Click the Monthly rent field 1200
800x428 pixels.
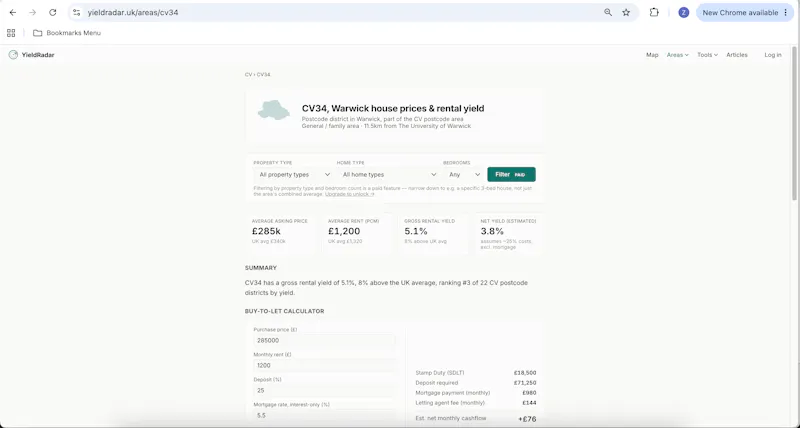click(324, 365)
